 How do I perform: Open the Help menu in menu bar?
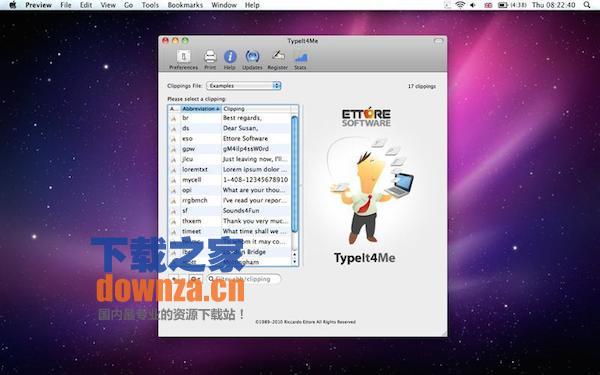click(252, 5)
